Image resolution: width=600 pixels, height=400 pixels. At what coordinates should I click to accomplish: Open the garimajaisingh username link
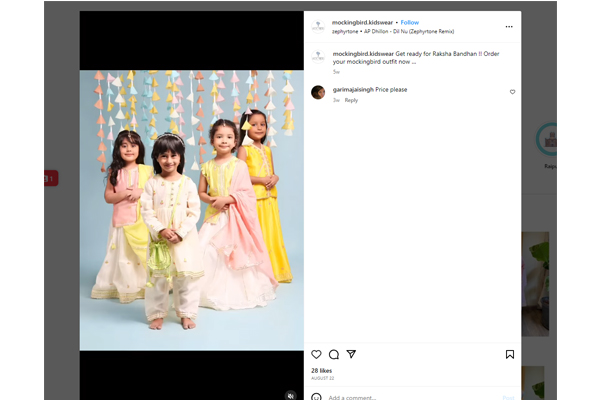pyautogui.click(x=353, y=90)
